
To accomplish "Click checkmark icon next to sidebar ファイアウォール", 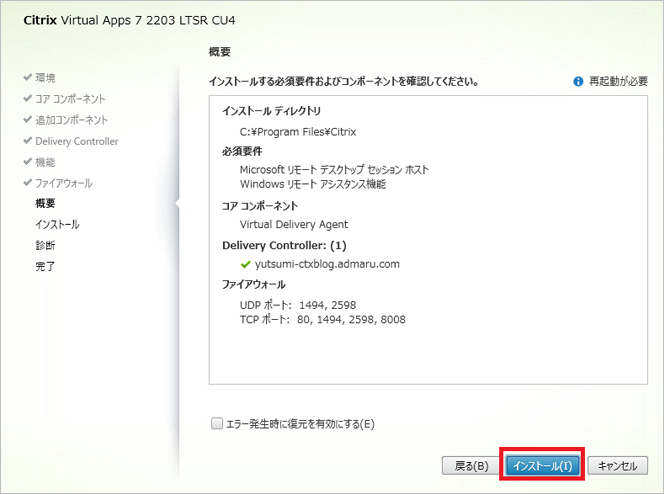I will [28, 182].
